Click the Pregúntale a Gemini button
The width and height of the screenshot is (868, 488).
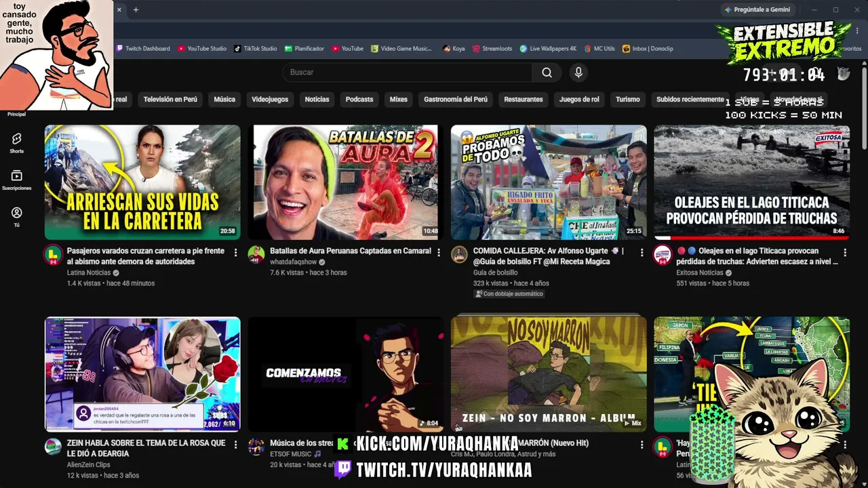757,9
